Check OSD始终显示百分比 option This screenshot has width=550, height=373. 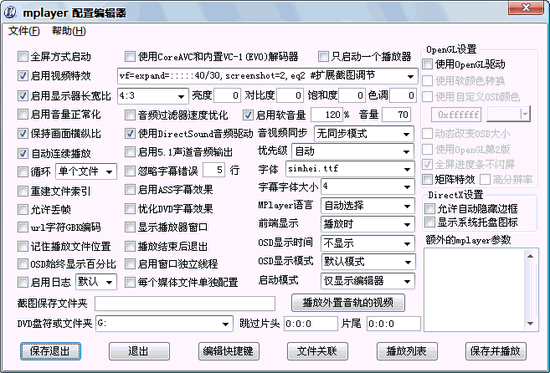[23, 264]
